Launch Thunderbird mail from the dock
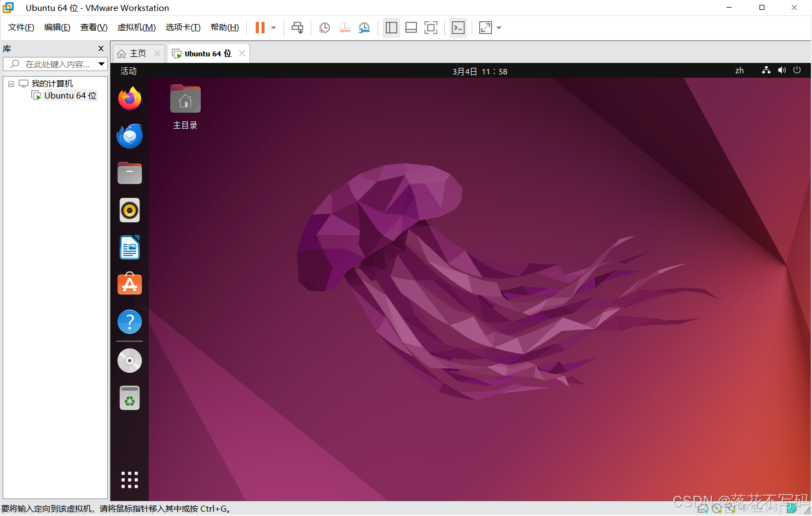812x516 pixels. pyautogui.click(x=130, y=136)
